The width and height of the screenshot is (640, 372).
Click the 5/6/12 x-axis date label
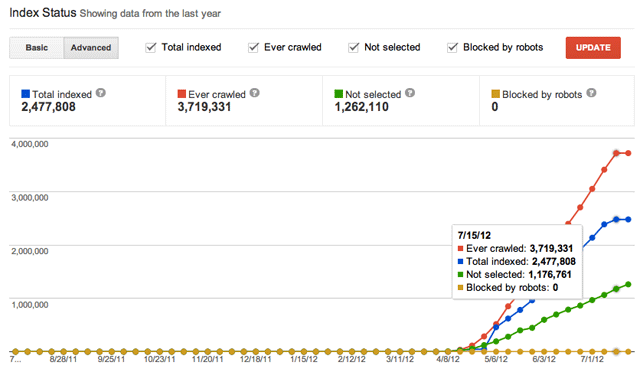[x=496, y=359]
